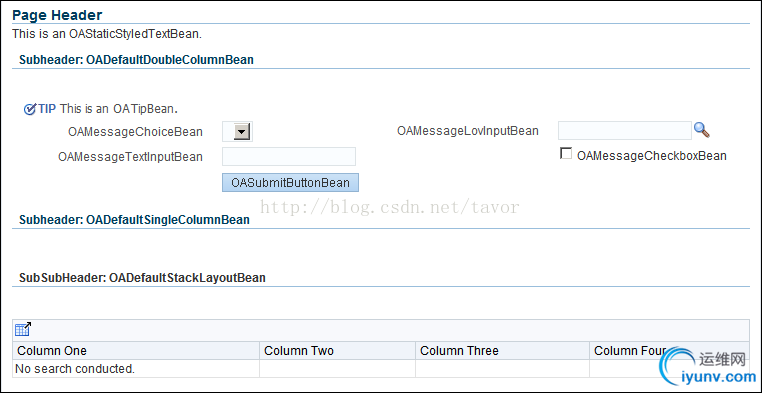Focus the OAMessageLovInputBean input field

(624, 130)
